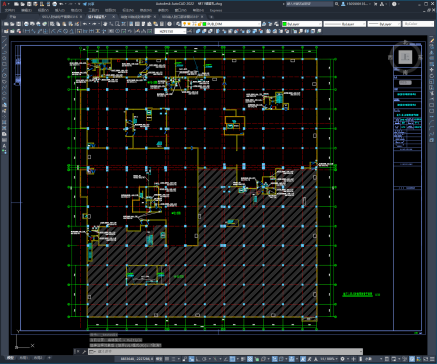The image size is (437, 364).
Task: Click Save in the Quick Access toolbar
Action: click(29, 4)
